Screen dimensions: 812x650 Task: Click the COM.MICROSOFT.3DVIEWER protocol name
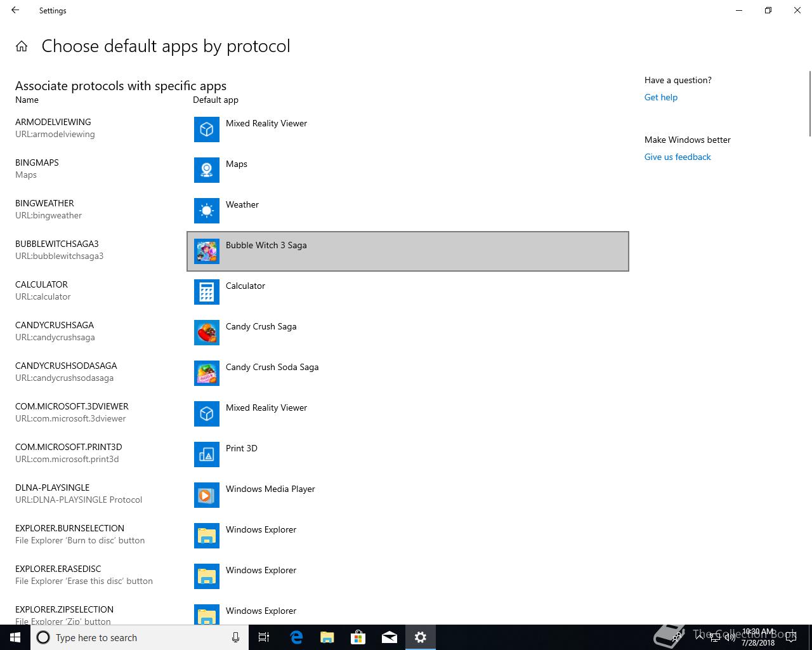72,406
